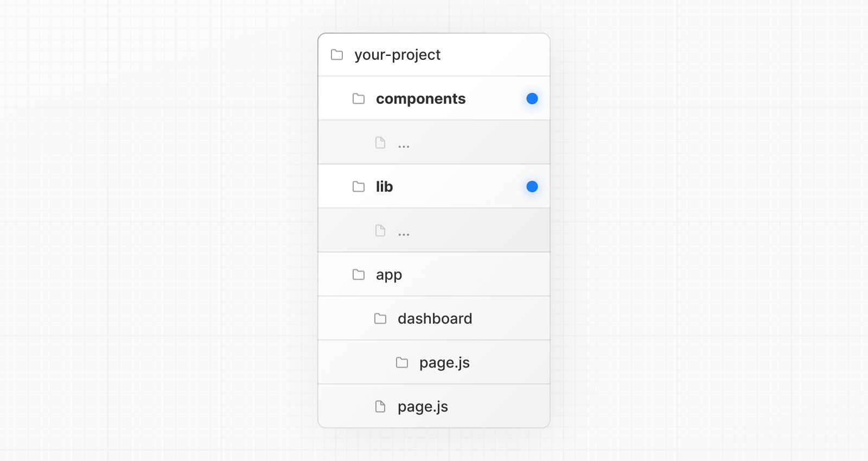868x461 pixels.
Task: Select the your-project label
Action: pos(397,55)
